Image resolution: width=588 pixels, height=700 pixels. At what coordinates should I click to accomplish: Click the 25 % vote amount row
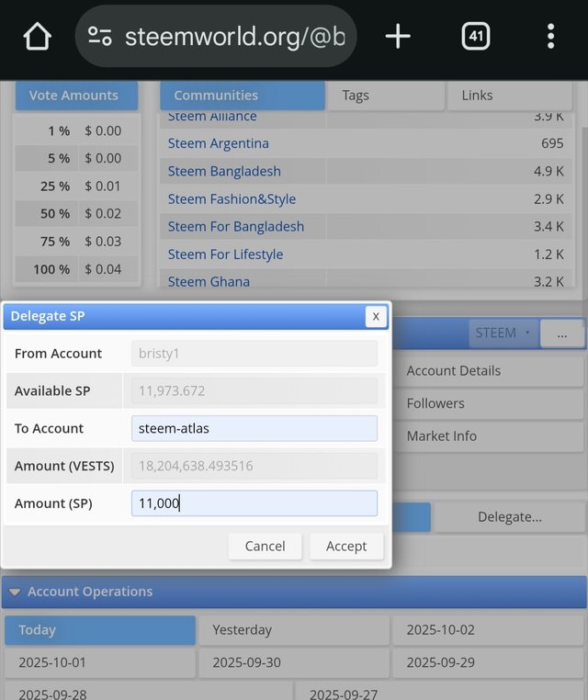tap(77, 186)
